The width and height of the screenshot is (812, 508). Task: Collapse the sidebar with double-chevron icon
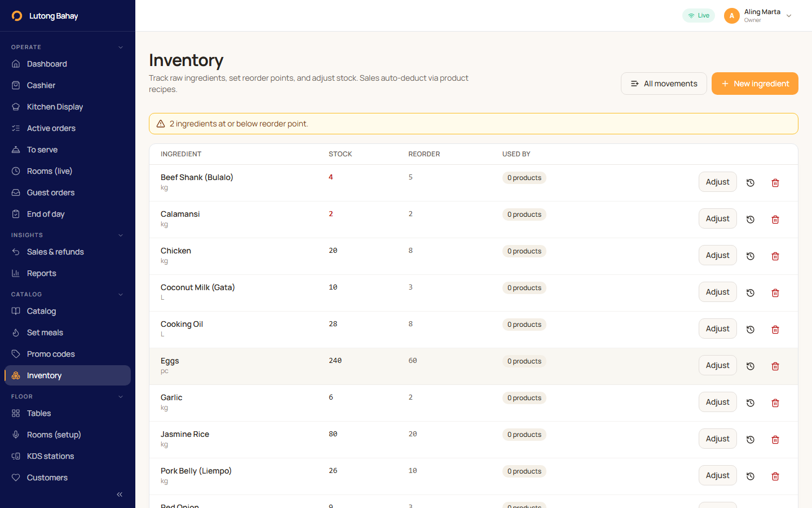point(120,494)
